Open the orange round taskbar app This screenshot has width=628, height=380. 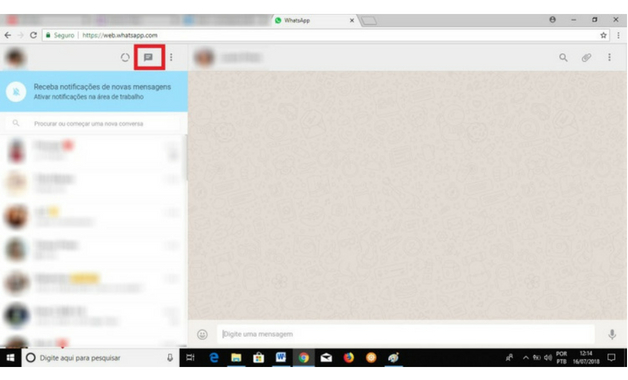371,358
